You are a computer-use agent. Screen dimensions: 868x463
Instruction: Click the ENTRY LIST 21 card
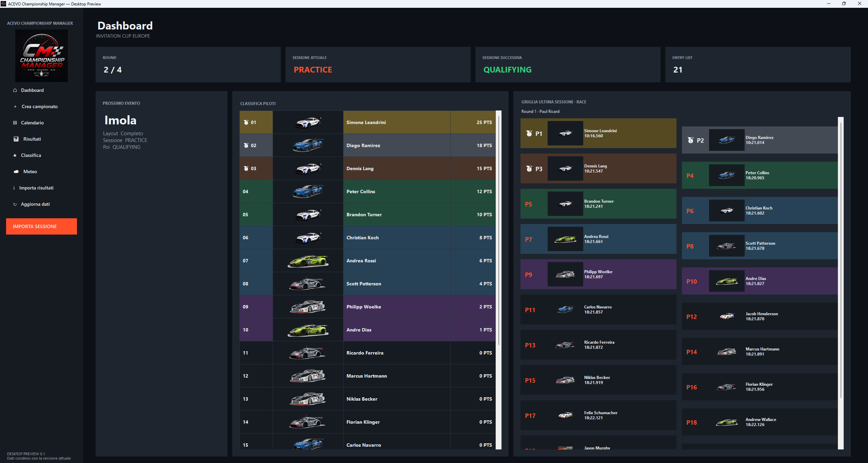pos(758,64)
